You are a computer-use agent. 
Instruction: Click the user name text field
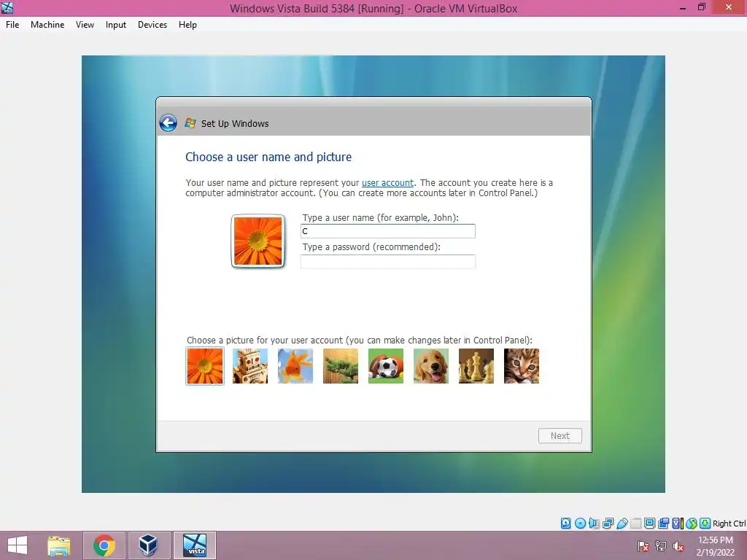(388, 231)
